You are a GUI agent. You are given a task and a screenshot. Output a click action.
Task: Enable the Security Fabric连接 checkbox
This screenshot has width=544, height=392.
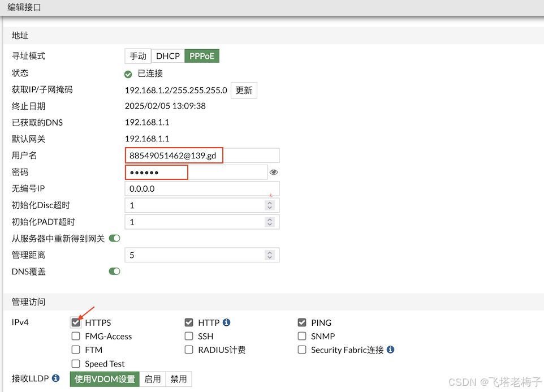click(302, 350)
